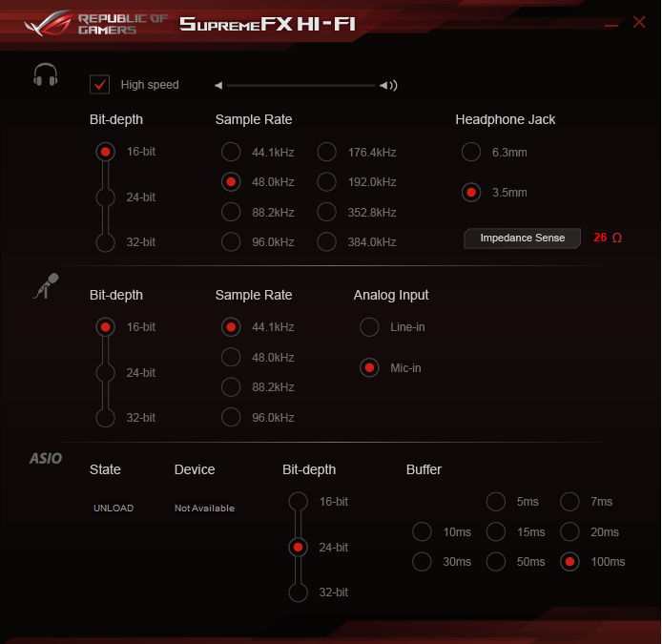Select 96.0kHz headphone sample rate
662x644 pixels.
[x=231, y=242]
